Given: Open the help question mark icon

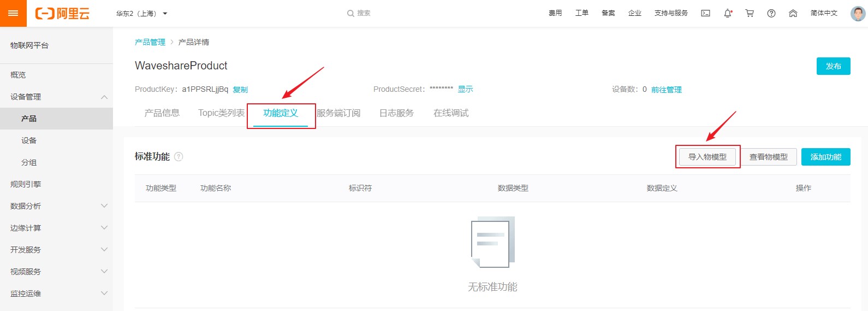Looking at the screenshot, I should coord(771,13).
